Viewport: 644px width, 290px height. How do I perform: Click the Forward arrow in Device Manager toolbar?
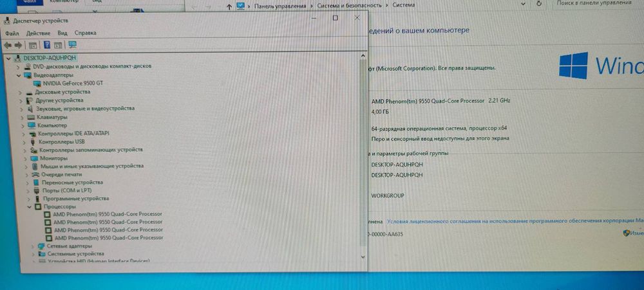point(18,45)
